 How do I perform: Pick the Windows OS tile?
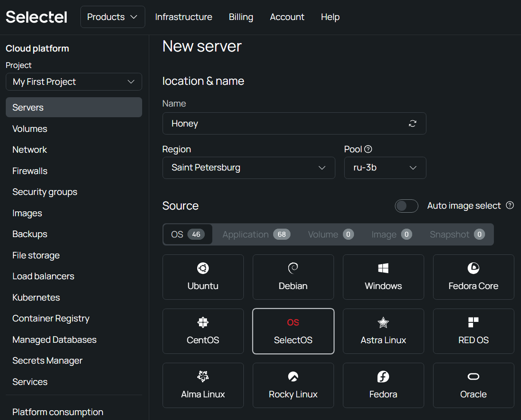(383, 277)
